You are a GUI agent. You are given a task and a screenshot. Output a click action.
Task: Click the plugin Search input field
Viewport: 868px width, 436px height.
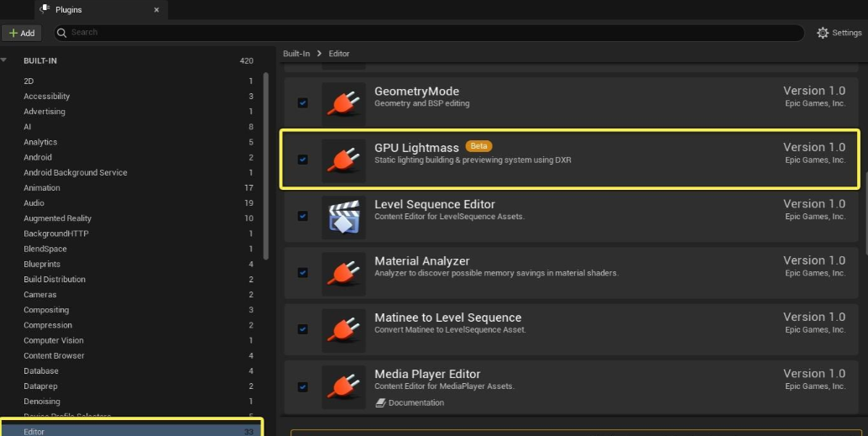pos(420,33)
